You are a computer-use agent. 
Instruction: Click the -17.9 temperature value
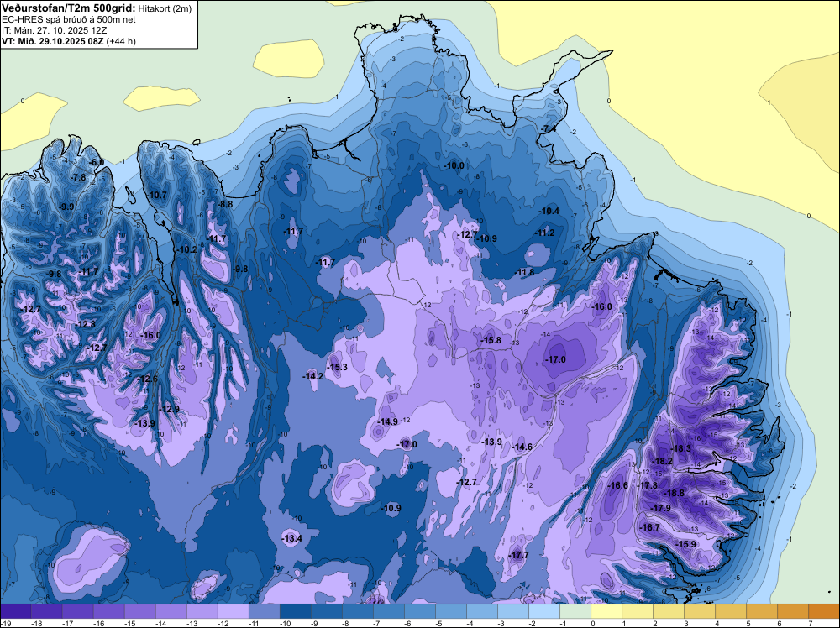pos(660,508)
